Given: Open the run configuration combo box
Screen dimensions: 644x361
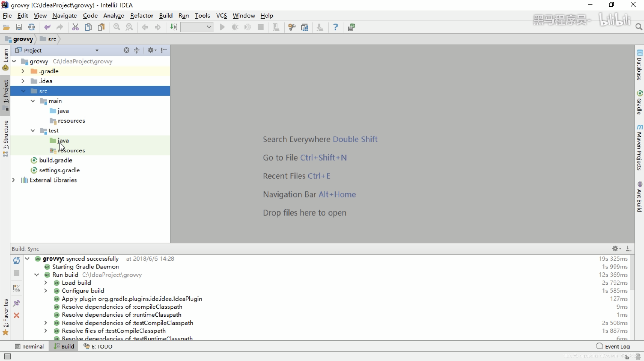Looking at the screenshot, I should tap(197, 27).
